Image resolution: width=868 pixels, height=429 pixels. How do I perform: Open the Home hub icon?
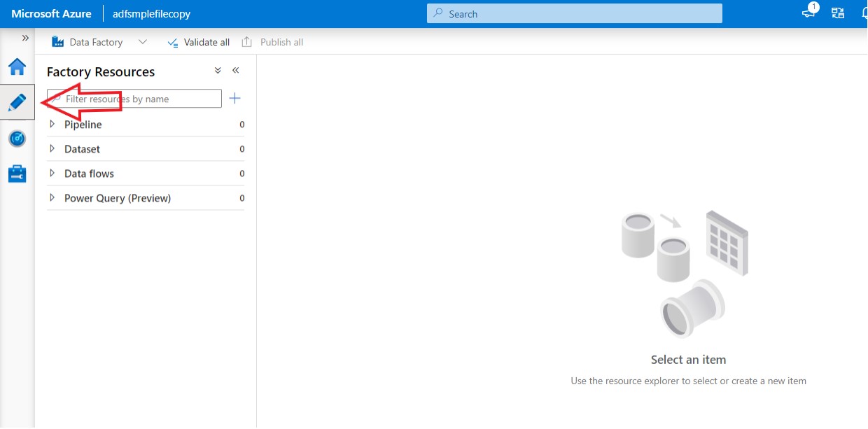pos(17,66)
